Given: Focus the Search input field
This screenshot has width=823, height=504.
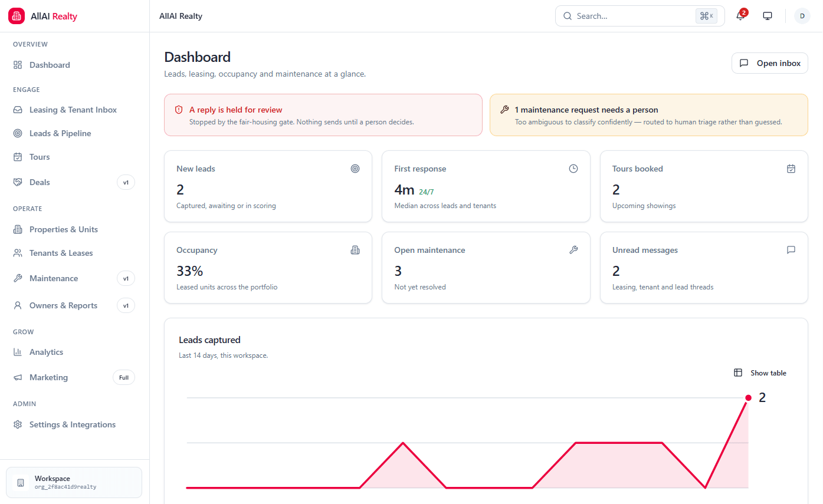Looking at the screenshot, I should click(640, 16).
